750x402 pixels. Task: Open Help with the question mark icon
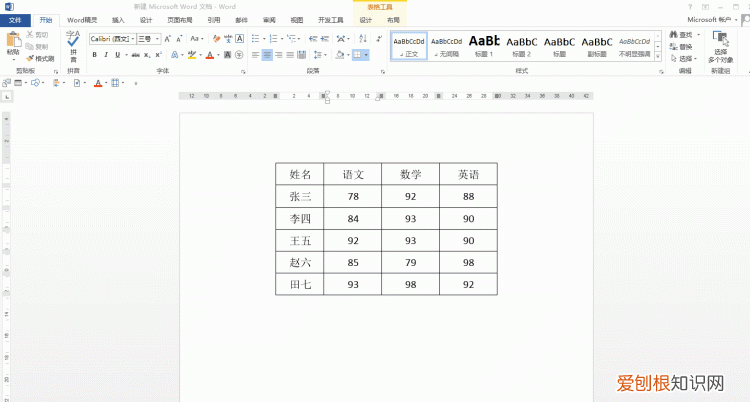click(690, 7)
